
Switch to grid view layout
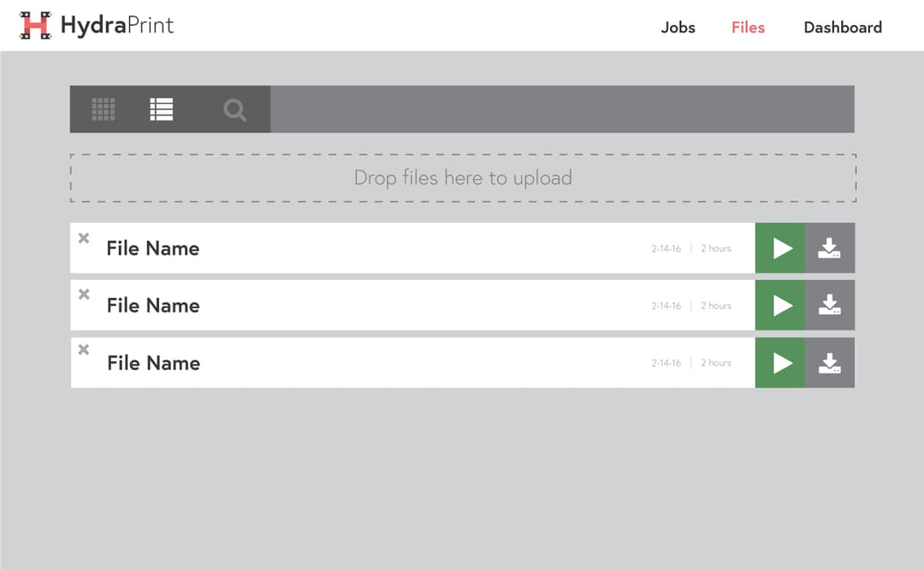[x=104, y=110]
